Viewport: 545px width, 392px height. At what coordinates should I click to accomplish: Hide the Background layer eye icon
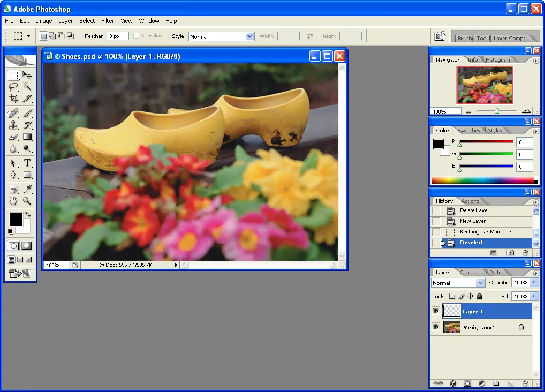click(435, 327)
